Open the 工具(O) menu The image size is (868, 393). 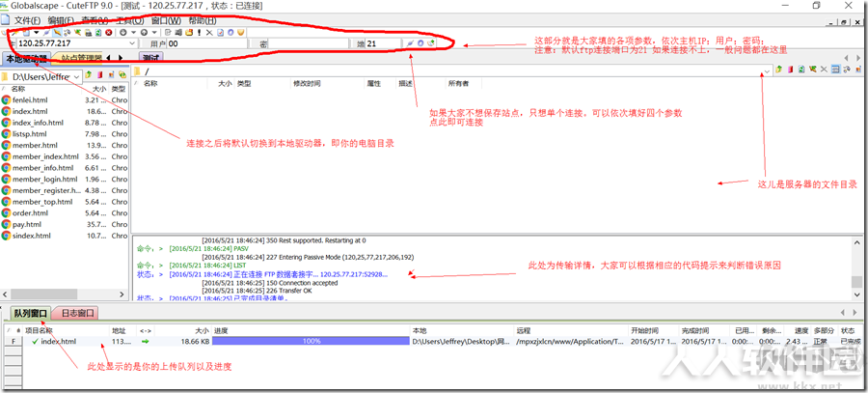[x=130, y=20]
